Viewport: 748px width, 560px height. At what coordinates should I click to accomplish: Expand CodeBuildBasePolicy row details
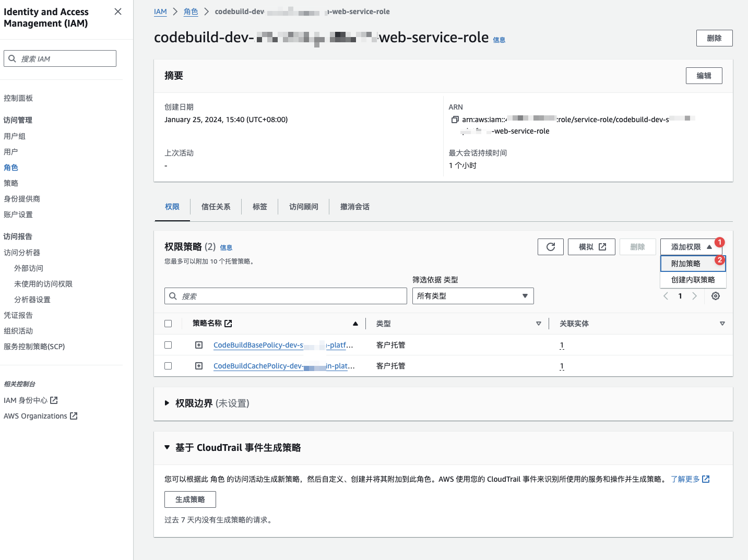[199, 345]
